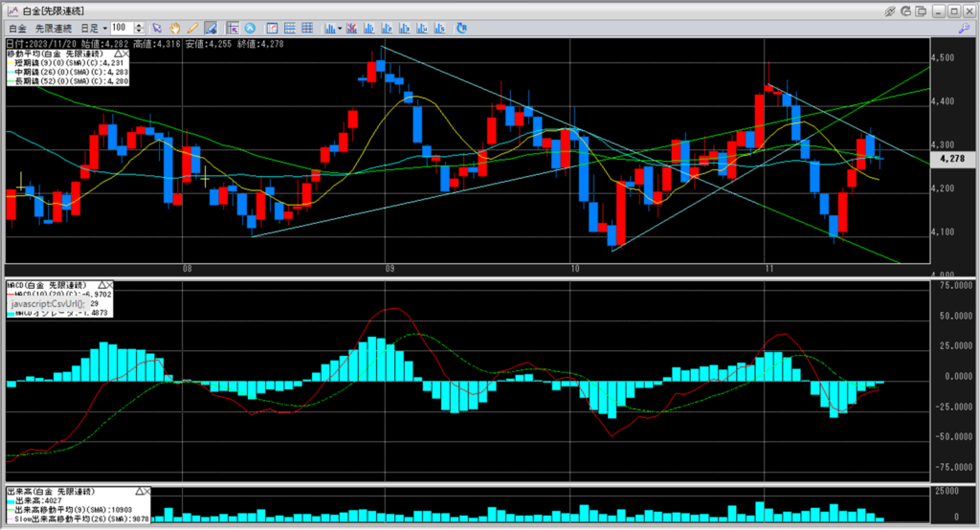Image resolution: width=980 pixels, height=530 pixels.
Task: Click the grid table icon
Action: pos(307,28)
